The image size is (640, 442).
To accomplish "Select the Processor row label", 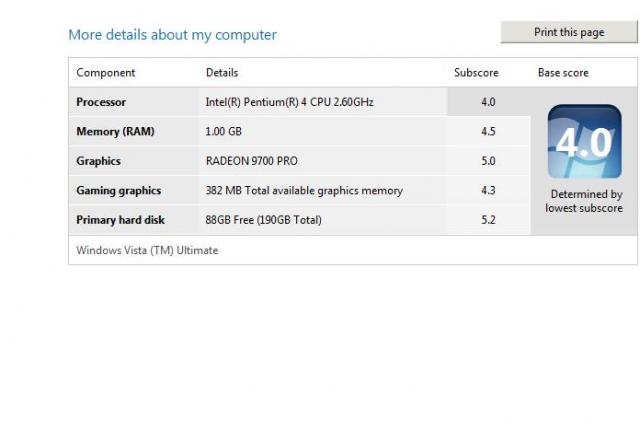I will [x=101, y=102].
